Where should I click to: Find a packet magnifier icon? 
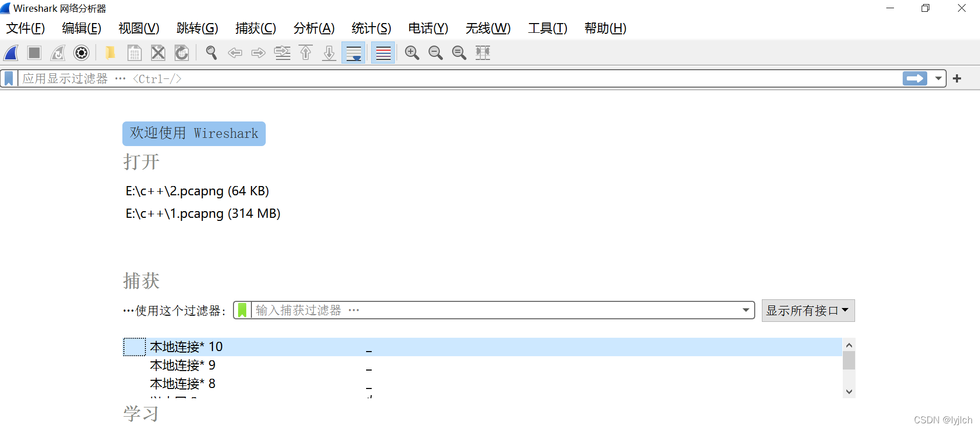click(x=211, y=53)
